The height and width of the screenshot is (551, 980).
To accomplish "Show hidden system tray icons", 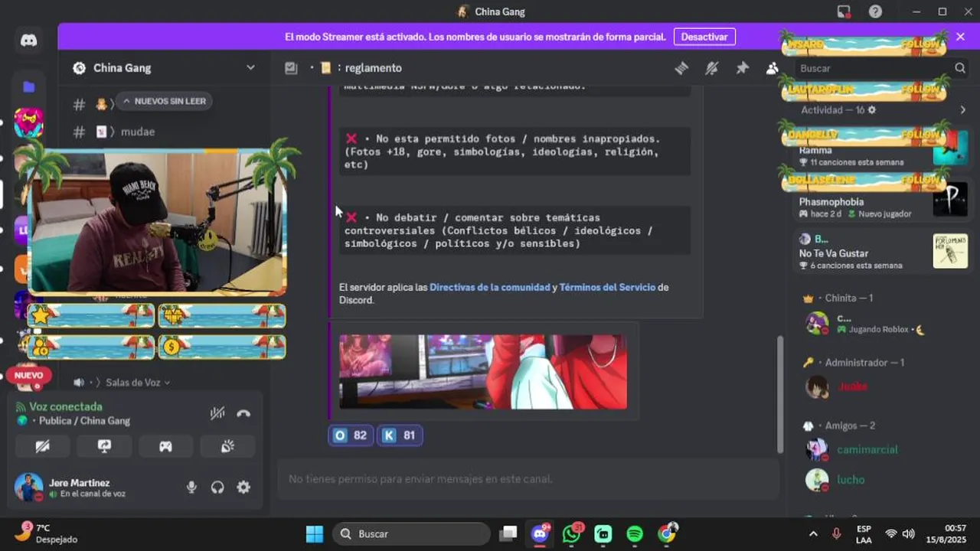I will pyautogui.click(x=813, y=534).
